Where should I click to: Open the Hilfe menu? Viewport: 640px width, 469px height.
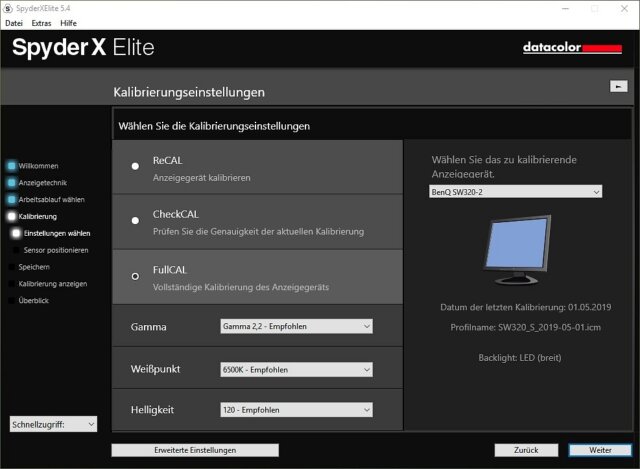(x=68, y=23)
